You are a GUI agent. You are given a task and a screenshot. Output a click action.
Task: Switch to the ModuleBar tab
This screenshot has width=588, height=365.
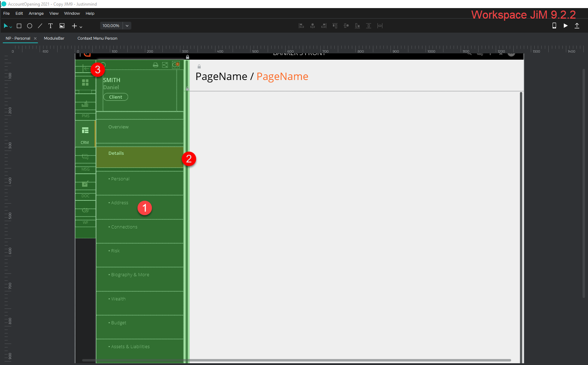coord(54,38)
